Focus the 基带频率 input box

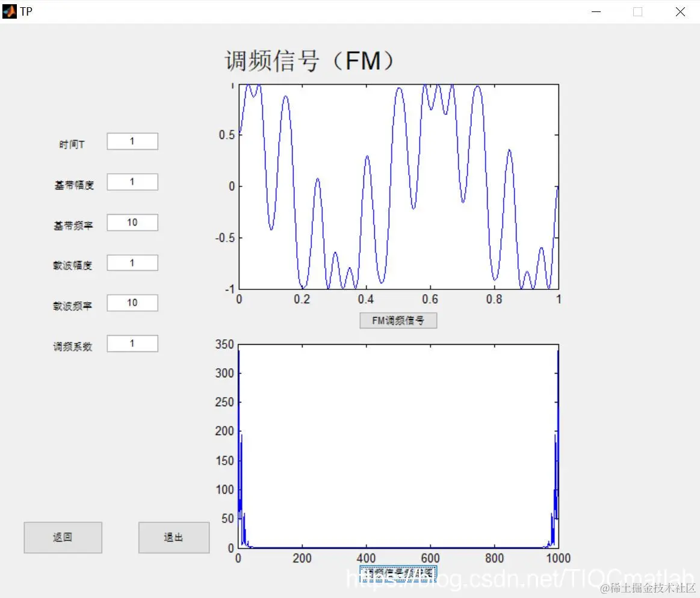[132, 223]
